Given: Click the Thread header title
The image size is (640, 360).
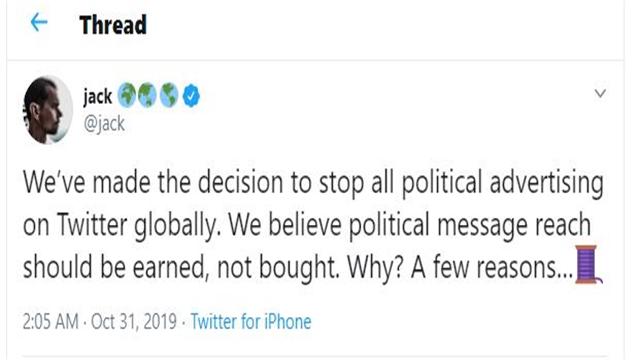Looking at the screenshot, I should click(x=113, y=25).
